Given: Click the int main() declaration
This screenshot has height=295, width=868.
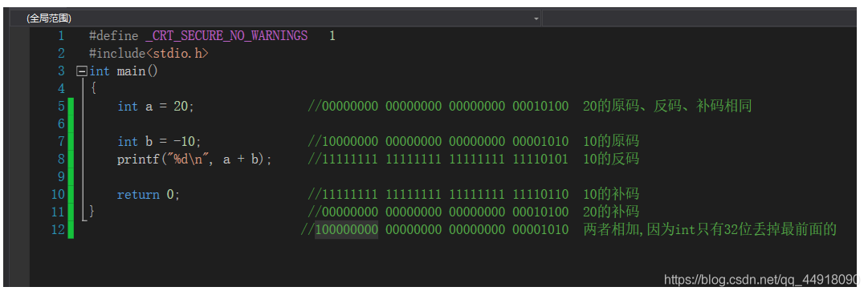Looking at the screenshot, I should pyautogui.click(x=124, y=71).
